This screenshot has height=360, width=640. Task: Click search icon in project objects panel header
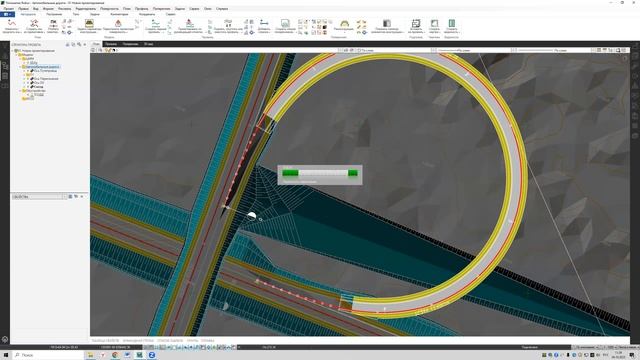click(x=79, y=44)
